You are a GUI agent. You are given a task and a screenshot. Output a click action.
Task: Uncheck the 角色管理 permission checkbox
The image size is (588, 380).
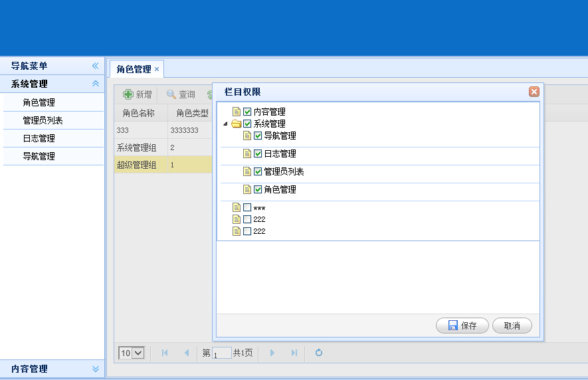258,189
